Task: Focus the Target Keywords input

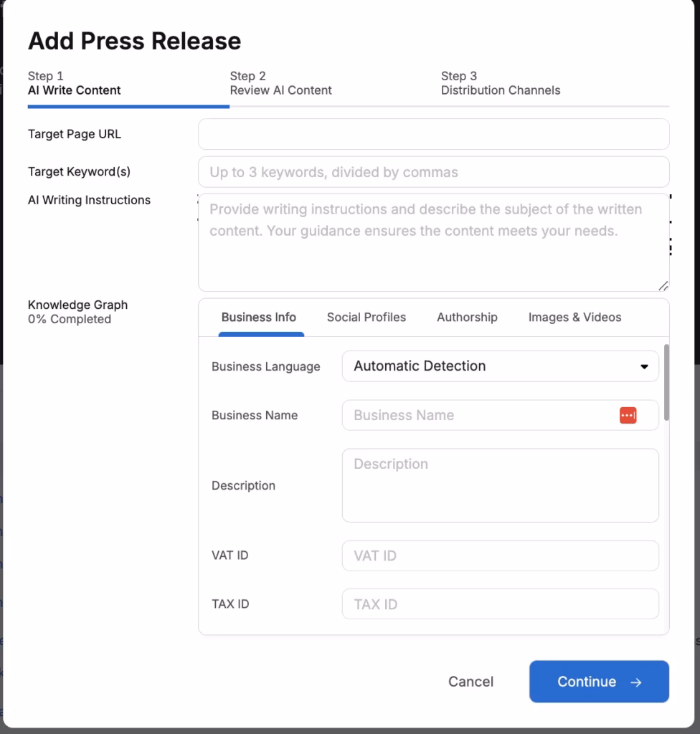Action: [433, 172]
